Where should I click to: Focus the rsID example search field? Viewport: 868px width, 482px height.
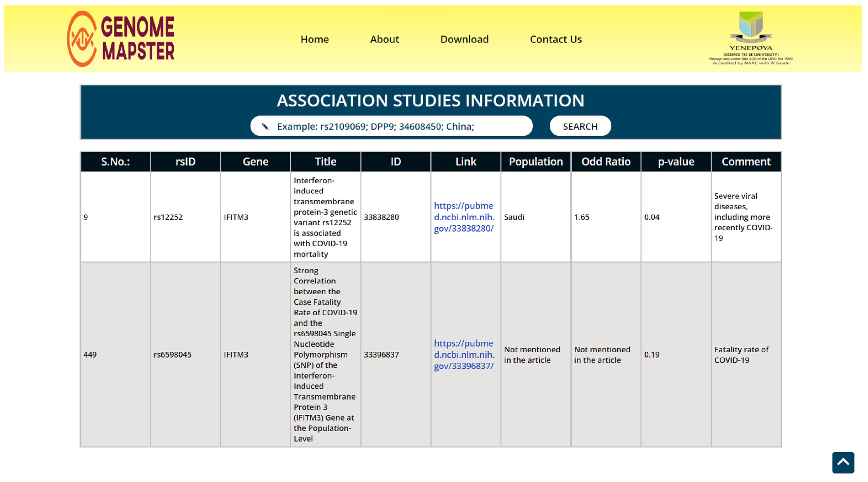(398, 126)
